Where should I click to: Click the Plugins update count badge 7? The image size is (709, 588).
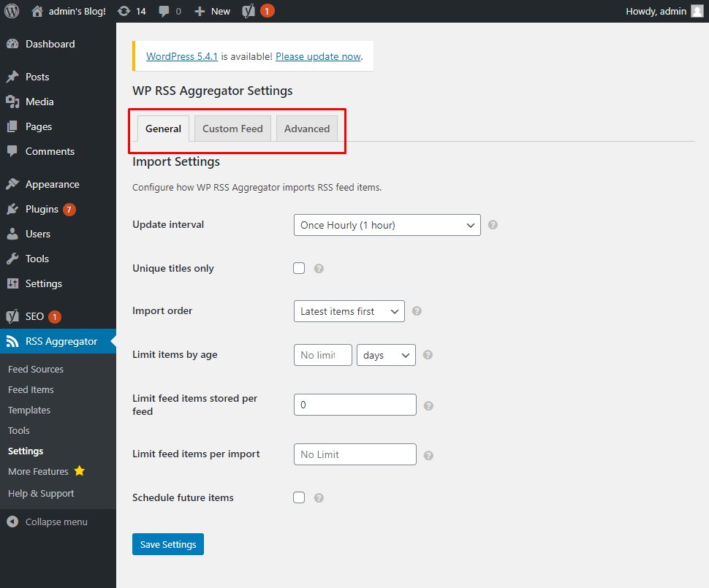[69, 209]
